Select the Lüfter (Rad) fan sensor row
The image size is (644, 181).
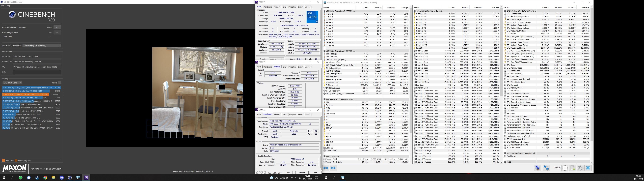(x=366, y=151)
